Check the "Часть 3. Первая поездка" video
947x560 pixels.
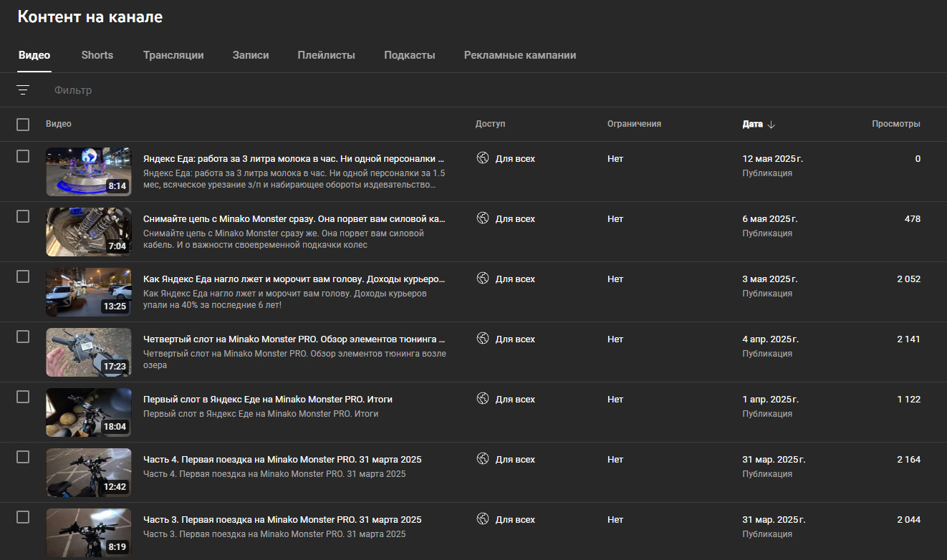23,517
